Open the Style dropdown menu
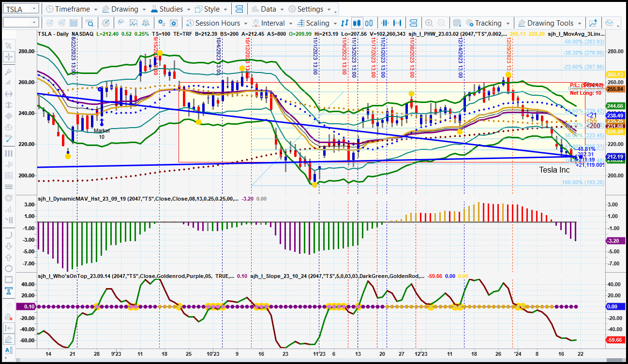This screenshot has width=628, height=364. pyautogui.click(x=211, y=9)
